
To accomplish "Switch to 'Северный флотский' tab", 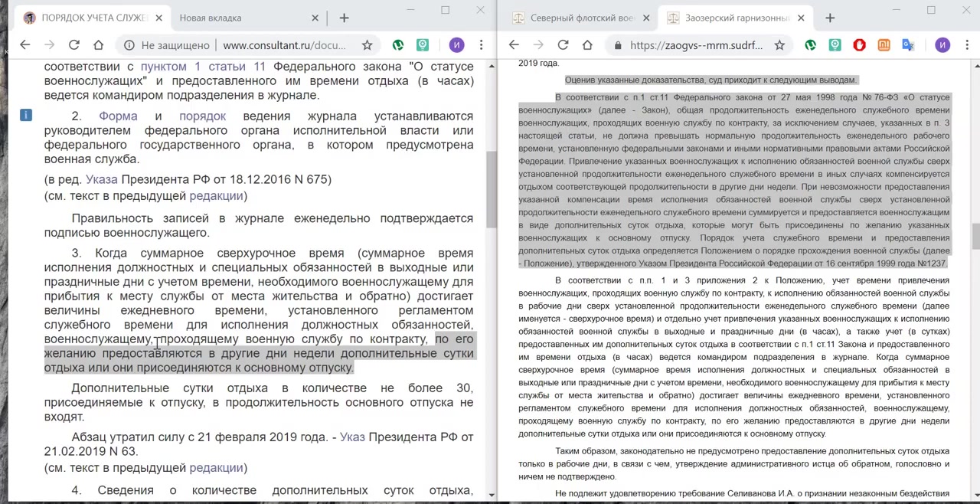I will (x=582, y=18).
